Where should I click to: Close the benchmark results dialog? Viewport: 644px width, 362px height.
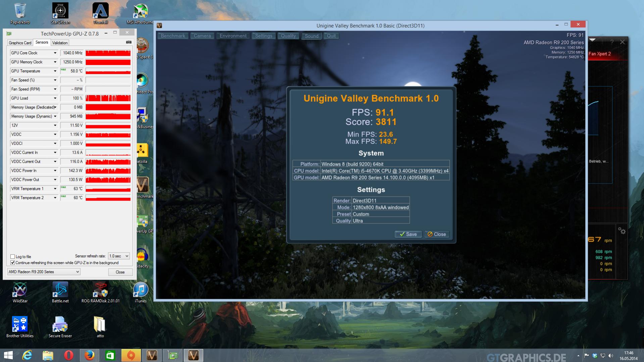point(437,234)
